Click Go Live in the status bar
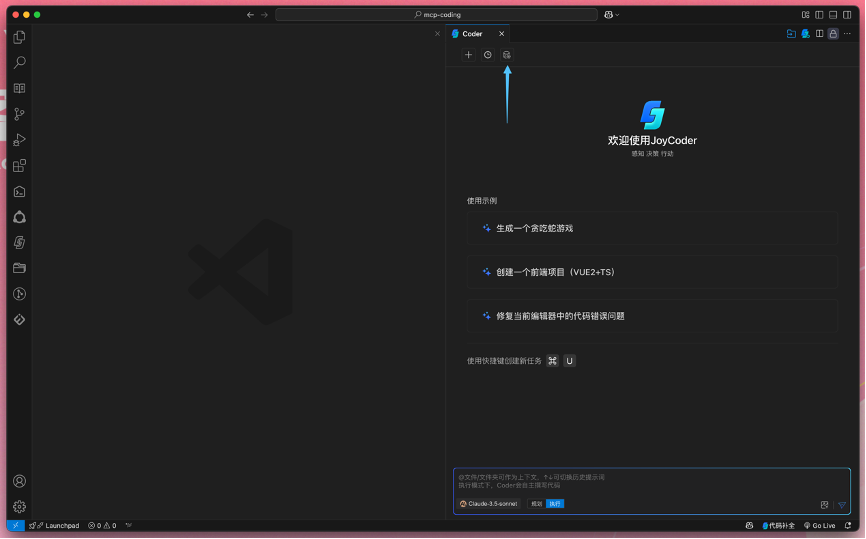Screen dimensions: 866x539 pos(820,526)
